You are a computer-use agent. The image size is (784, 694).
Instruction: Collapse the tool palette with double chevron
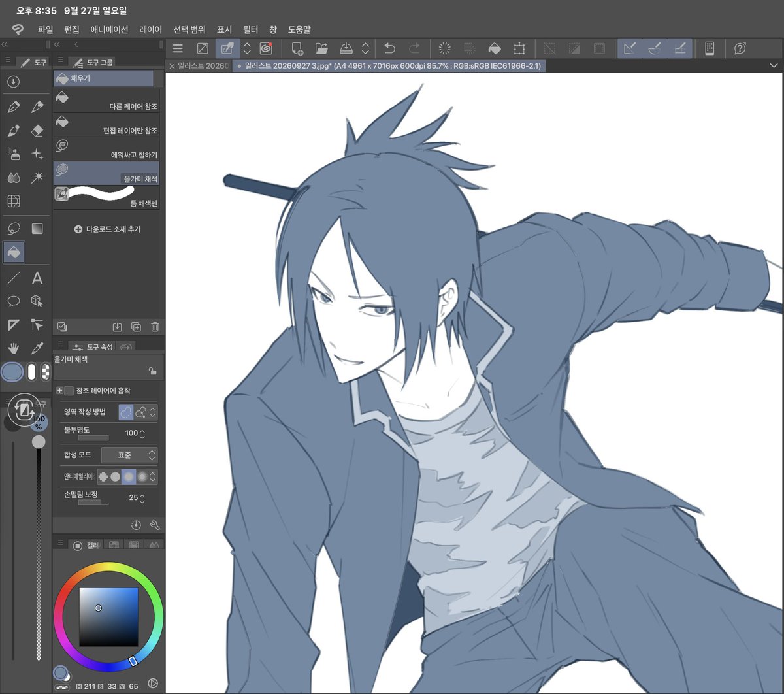coord(5,44)
